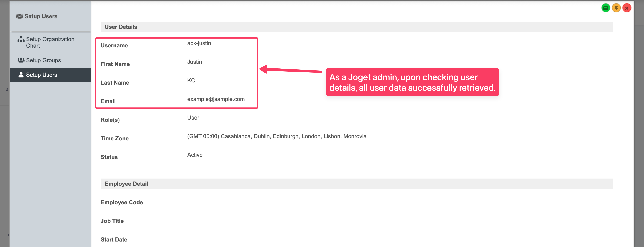644x247 pixels.
Task: Click the Job Title field label
Action: pyautogui.click(x=112, y=221)
